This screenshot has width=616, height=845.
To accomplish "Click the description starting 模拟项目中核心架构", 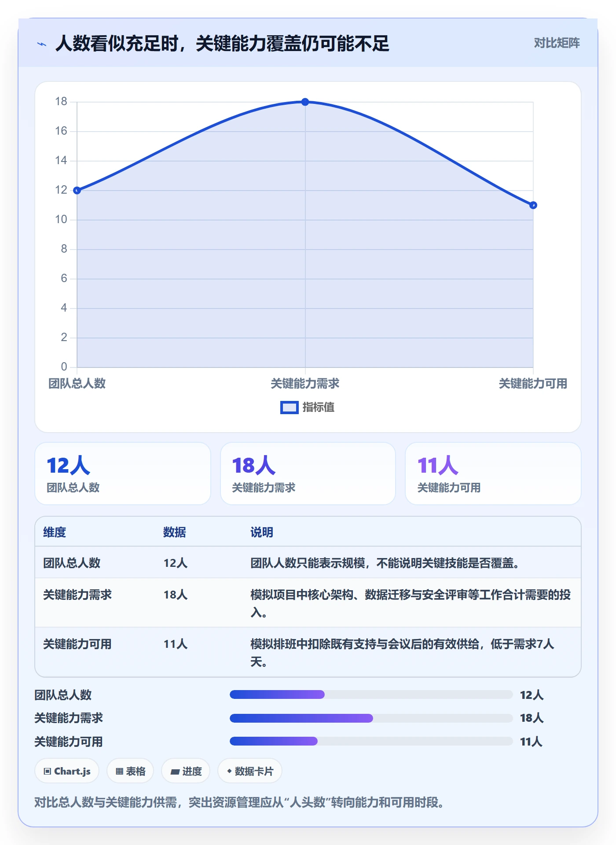I will point(411,603).
